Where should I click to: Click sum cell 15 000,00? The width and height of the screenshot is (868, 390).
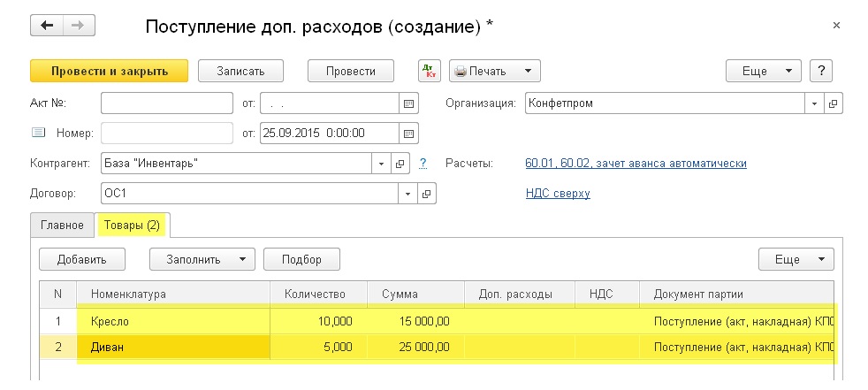(415, 321)
